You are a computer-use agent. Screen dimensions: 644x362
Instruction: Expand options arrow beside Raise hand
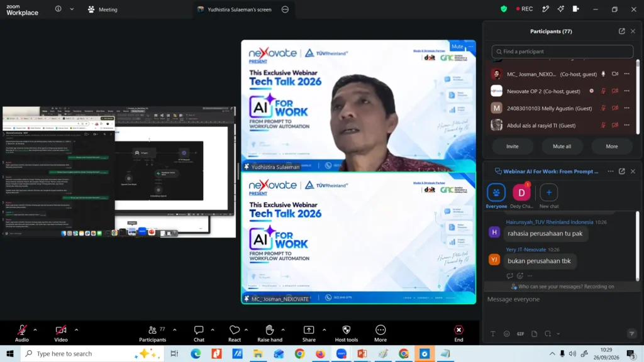click(283, 329)
